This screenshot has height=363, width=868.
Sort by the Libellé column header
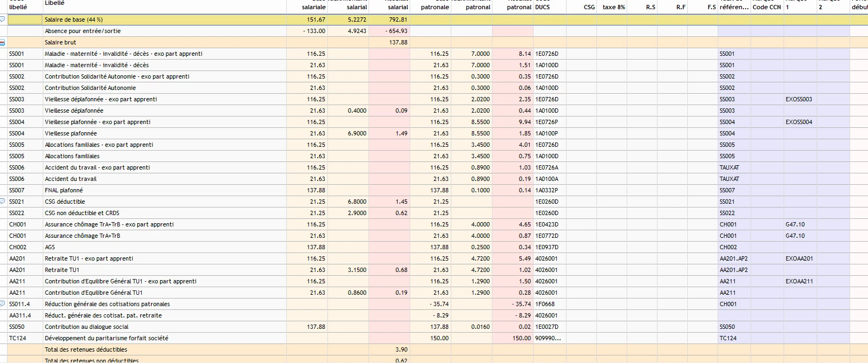(x=55, y=3)
